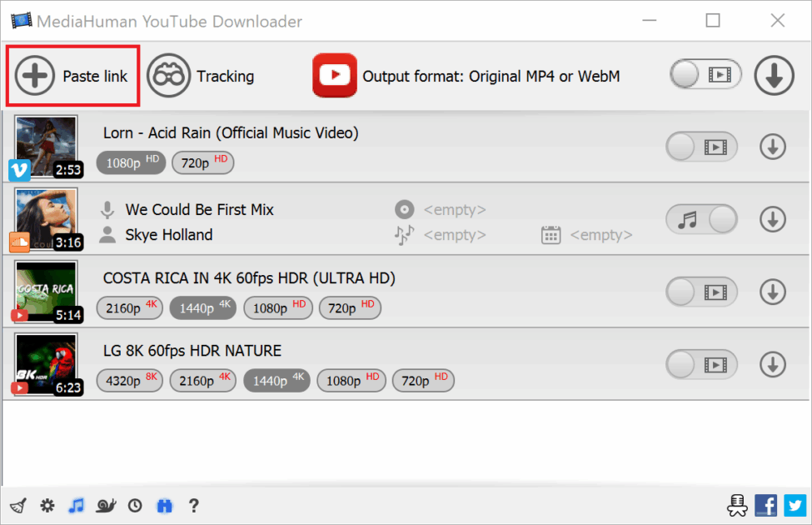Toggle video mode for Lorn Acid Rain
812x525 pixels.
(702, 147)
